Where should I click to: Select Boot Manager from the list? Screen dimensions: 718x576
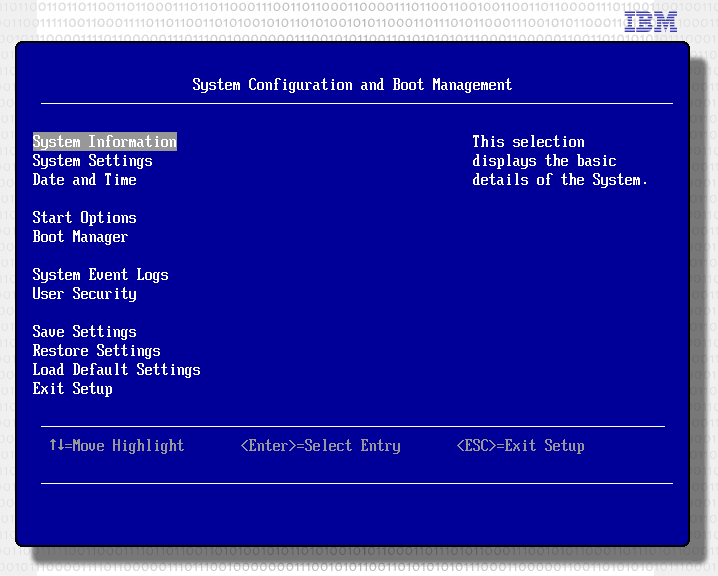tap(80, 237)
